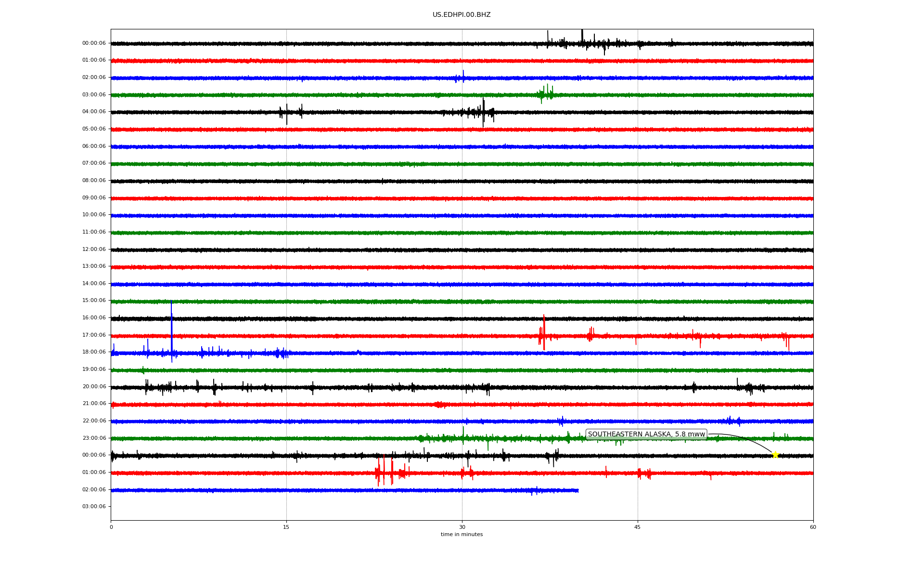Click the tall blue spike near 18:00:06
This screenshot has width=924, height=578.
tap(171, 328)
